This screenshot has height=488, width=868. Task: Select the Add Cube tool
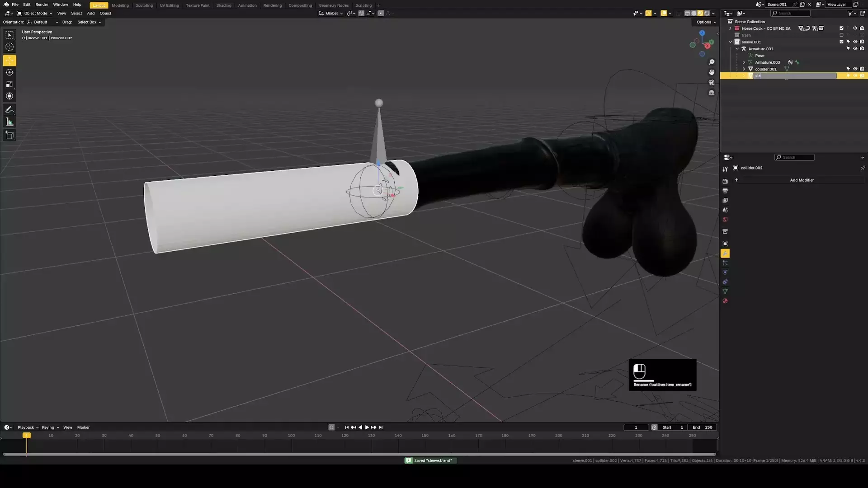coord(9,135)
